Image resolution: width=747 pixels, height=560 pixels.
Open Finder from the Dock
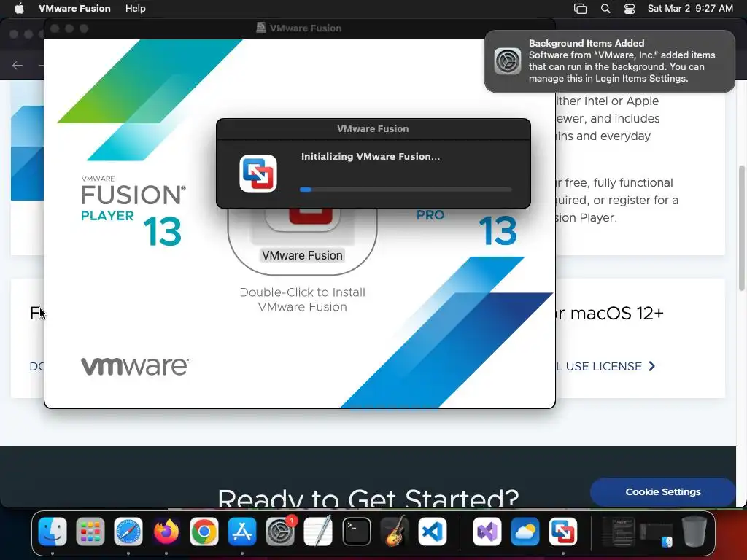pos(53,532)
